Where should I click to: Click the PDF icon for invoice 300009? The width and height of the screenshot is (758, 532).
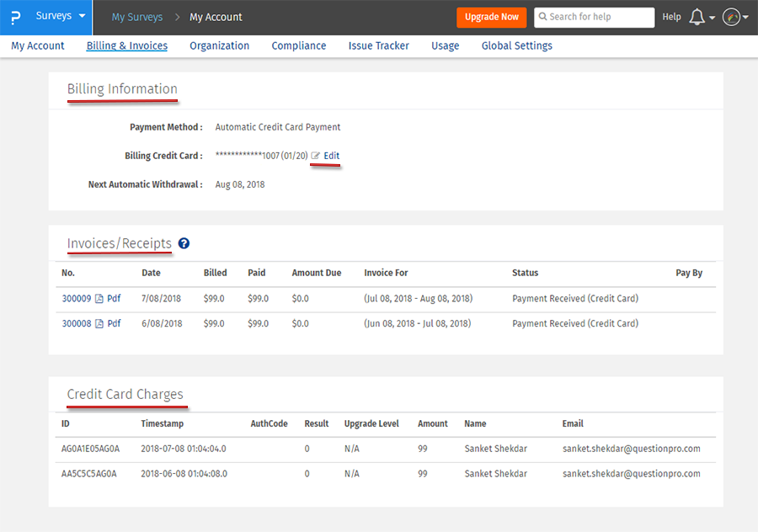(99, 299)
